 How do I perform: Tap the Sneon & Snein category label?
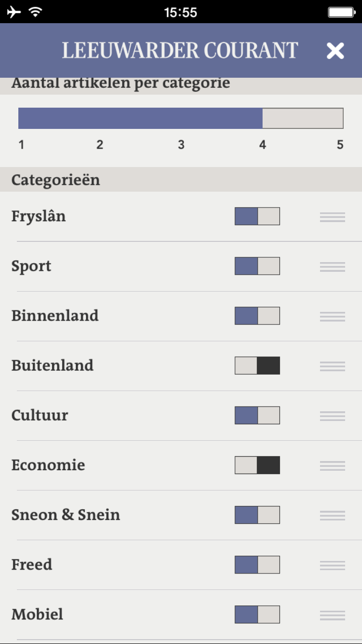click(x=66, y=515)
